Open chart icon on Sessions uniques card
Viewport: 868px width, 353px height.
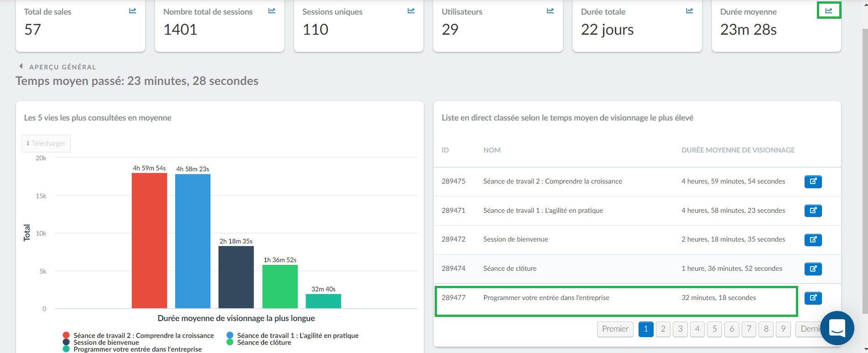click(411, 11)
